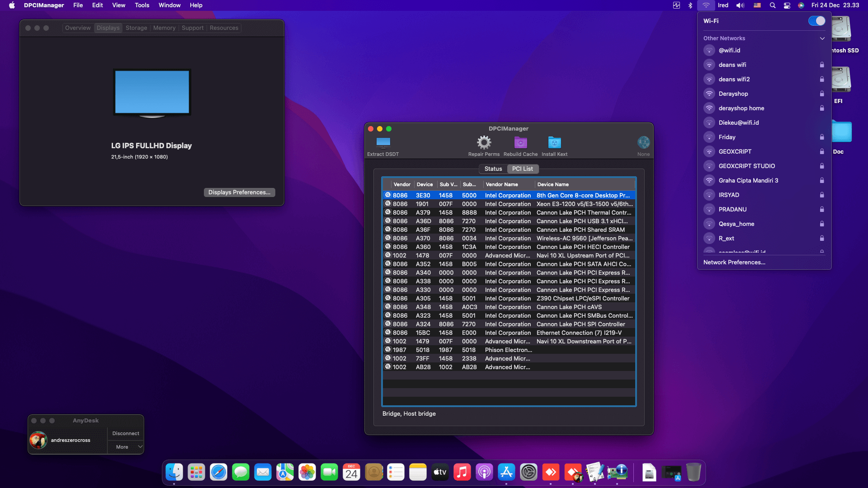This screenshot has width=868, height=488.
Task: Connect to the @wifi.id network
Action: pos(764,51)
